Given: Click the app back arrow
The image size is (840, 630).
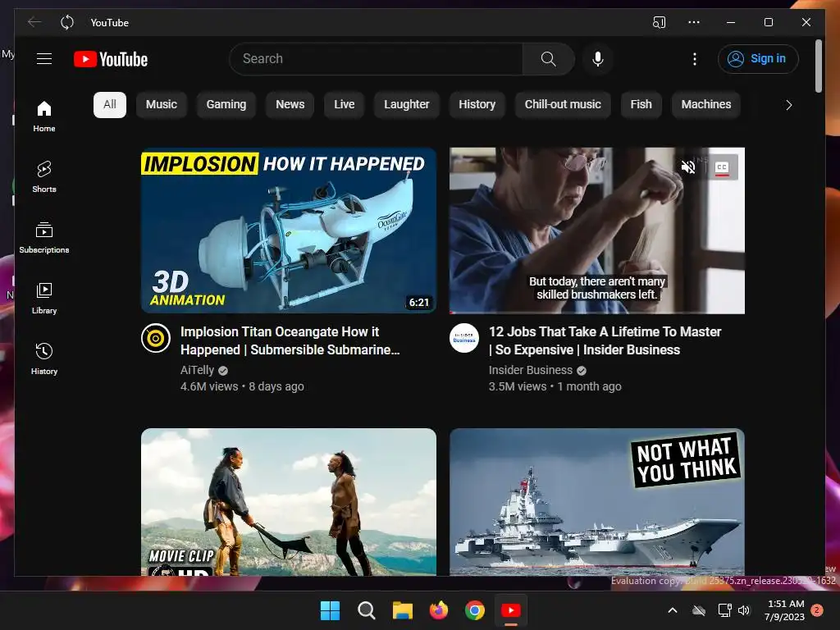Looking at the screenshot, I should (x=34, y=22).
